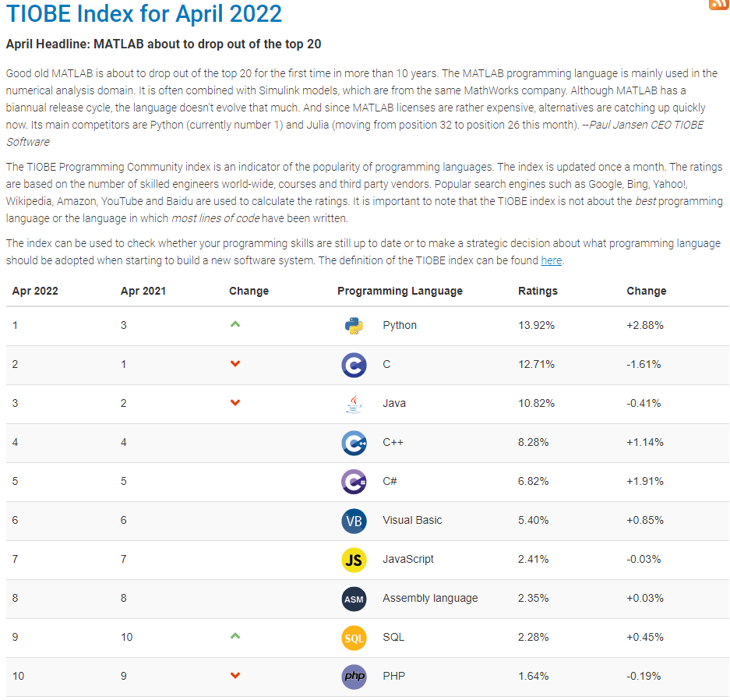Click the purple PHP logo icon
730x700 pixels.
354,677
